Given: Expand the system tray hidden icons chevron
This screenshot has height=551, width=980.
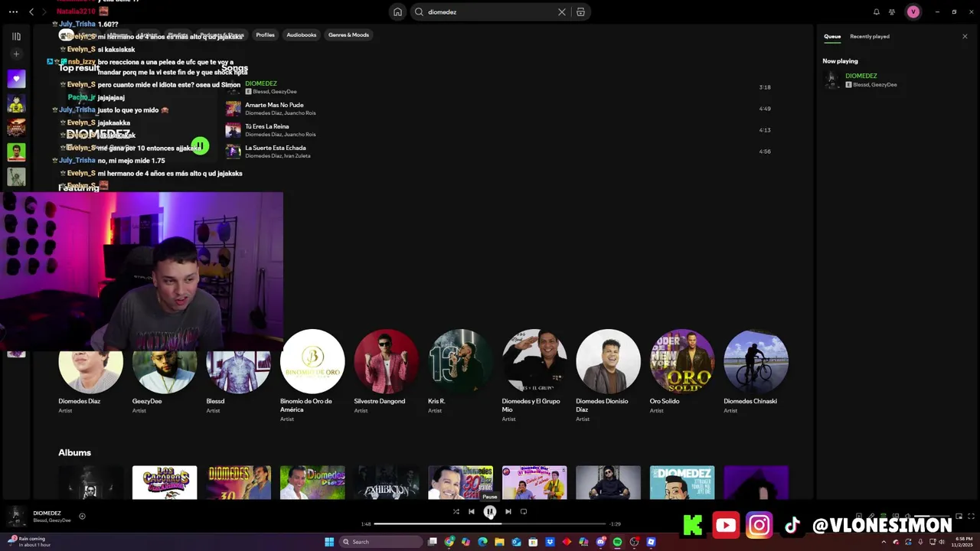Looking at the screenshot, I should 884,542.
